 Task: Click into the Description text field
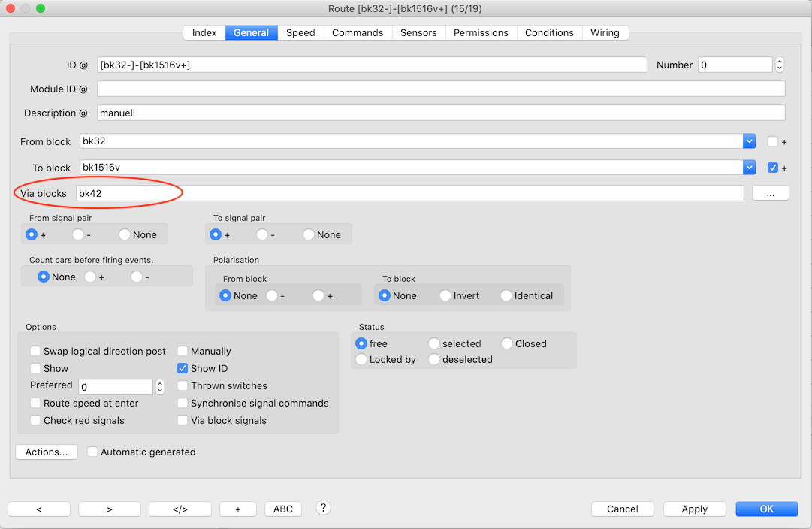click(441, 113)
